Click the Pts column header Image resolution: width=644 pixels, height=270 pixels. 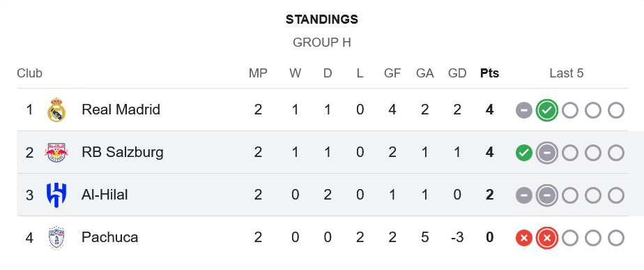coord(489,73)
